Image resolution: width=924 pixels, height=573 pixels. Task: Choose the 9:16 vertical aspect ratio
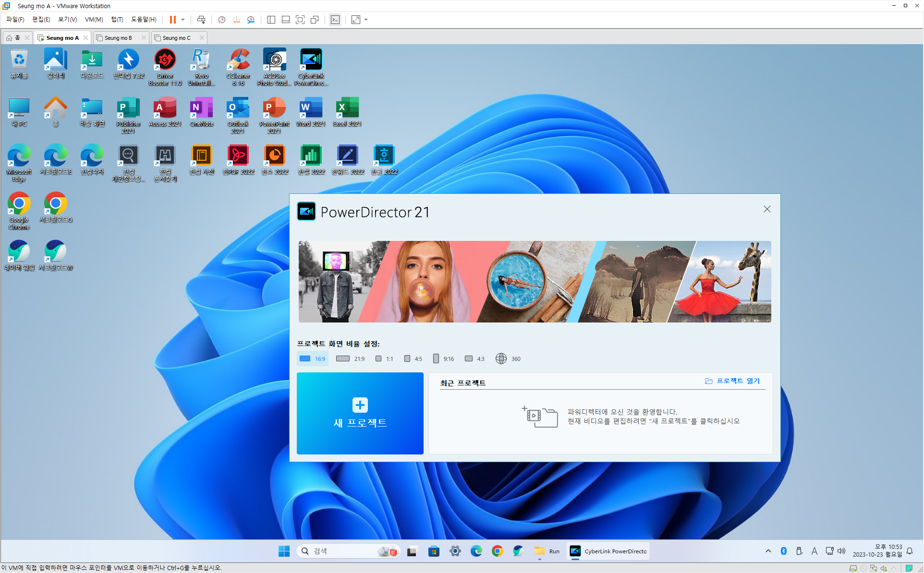443,358
